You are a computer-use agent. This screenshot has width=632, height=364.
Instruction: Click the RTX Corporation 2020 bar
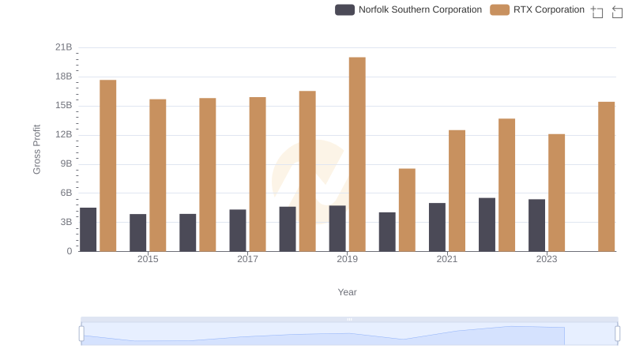click(x=407, y=210)
